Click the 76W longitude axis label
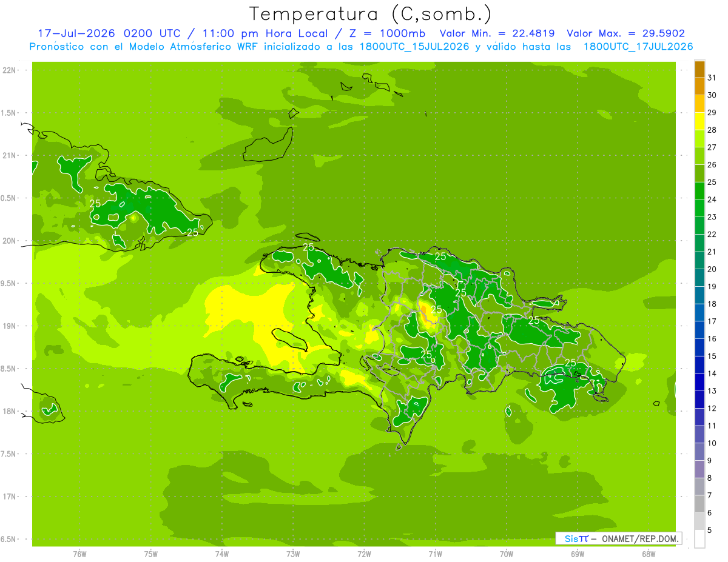The image size is (728, 562). point(79,554)
